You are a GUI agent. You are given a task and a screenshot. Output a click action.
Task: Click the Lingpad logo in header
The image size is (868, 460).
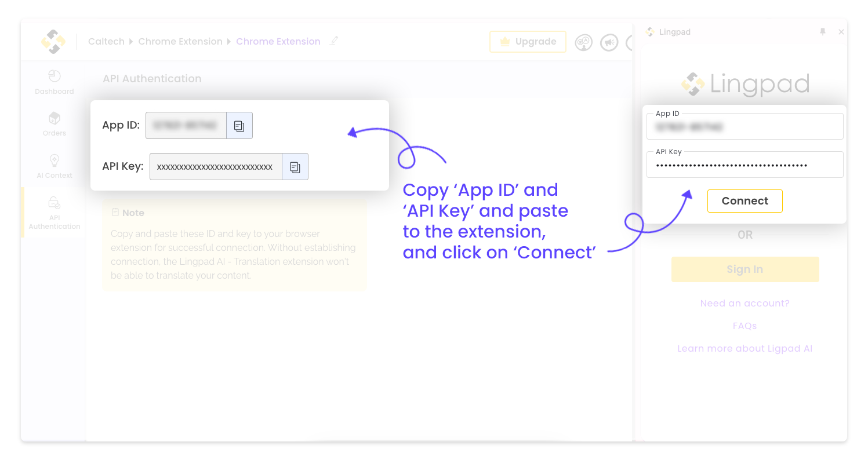coord(53,42)
